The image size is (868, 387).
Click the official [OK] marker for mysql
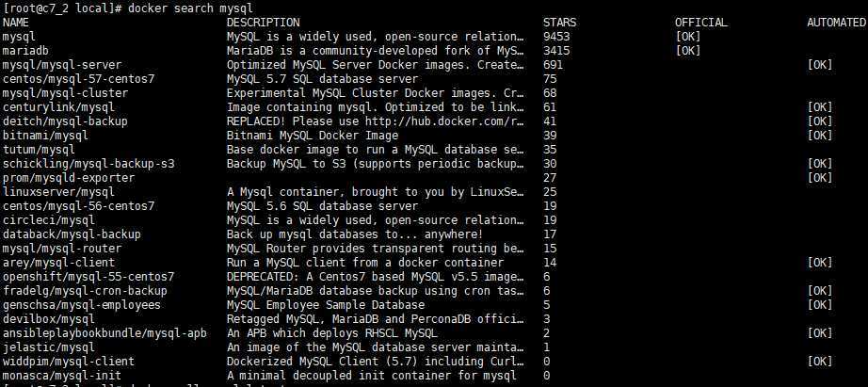click(687, 37)
